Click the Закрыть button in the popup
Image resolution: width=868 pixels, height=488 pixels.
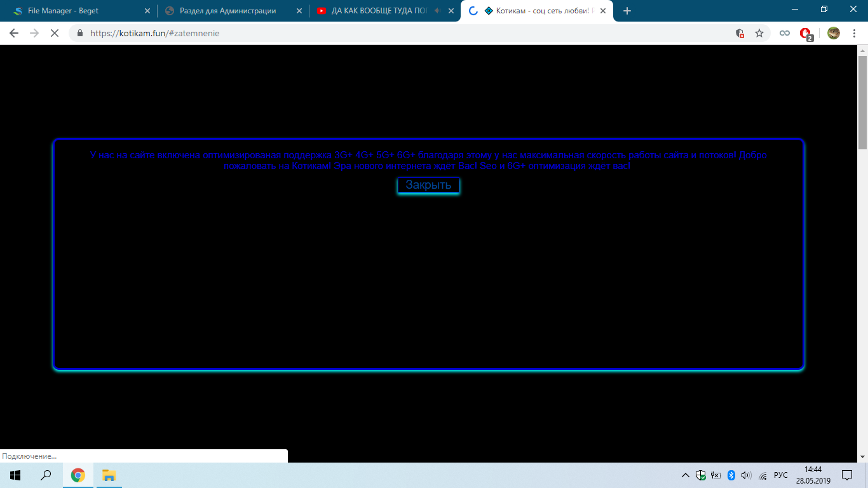[x=428, y=185]
